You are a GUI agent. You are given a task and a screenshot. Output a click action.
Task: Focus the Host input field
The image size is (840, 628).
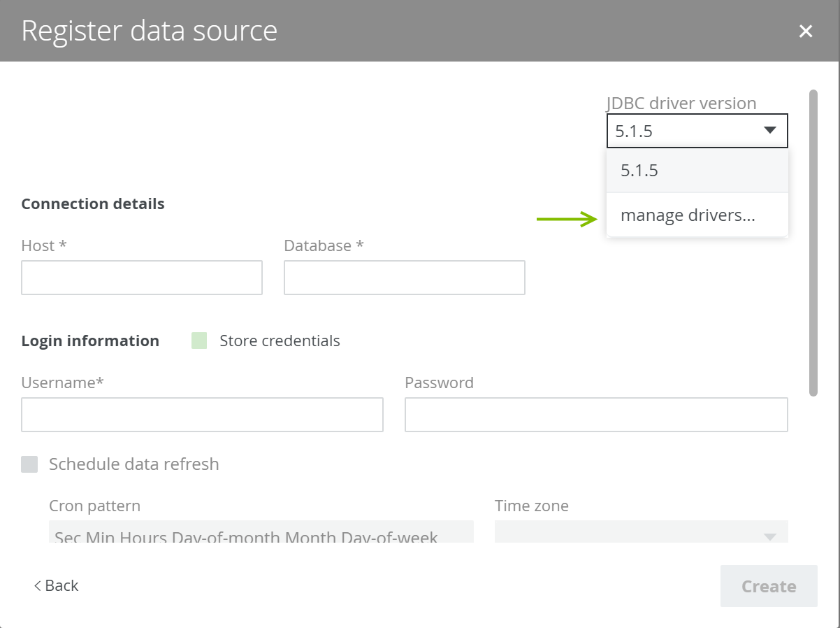142,278
